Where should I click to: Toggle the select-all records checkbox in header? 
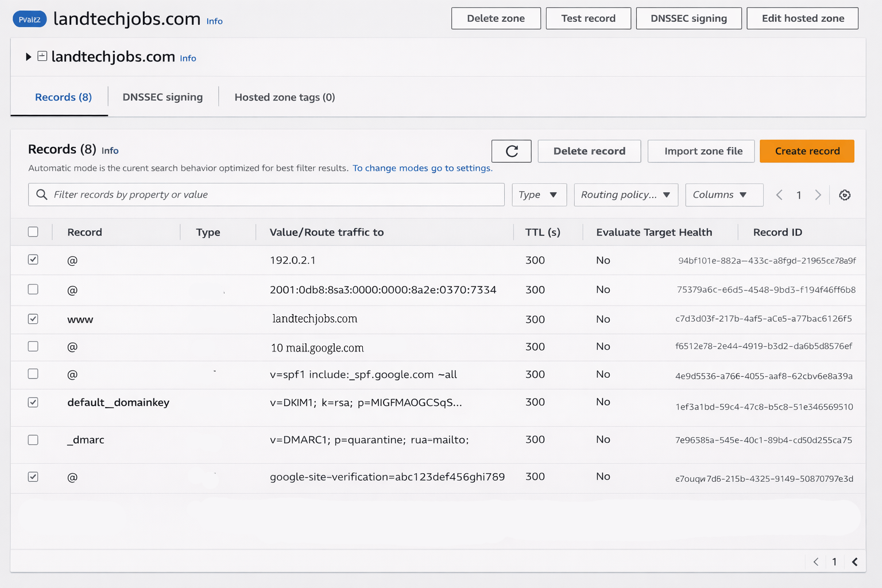[33, 232]
